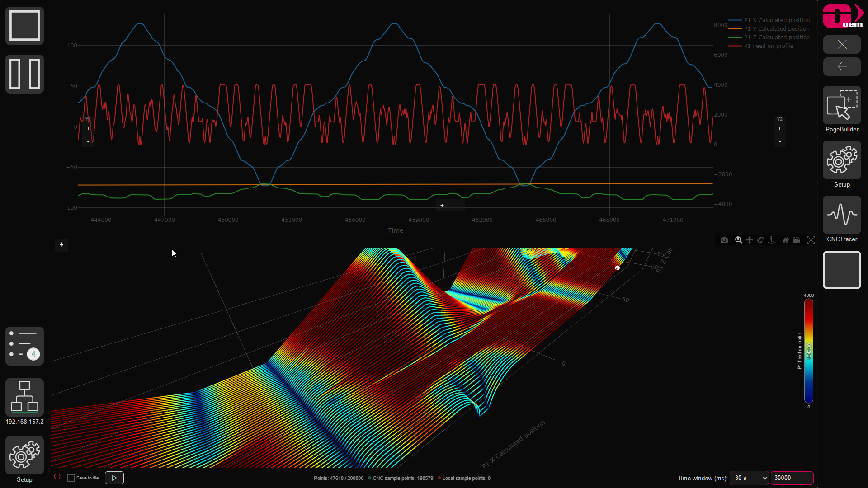
Task: Close the panel with the X button
Action: [x=842, y=44]
